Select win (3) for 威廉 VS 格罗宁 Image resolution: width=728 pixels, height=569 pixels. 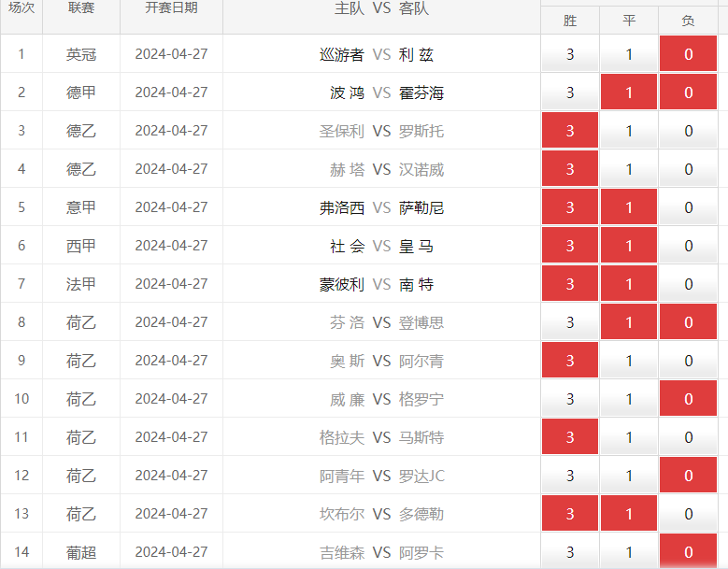[x=570, y=399]
